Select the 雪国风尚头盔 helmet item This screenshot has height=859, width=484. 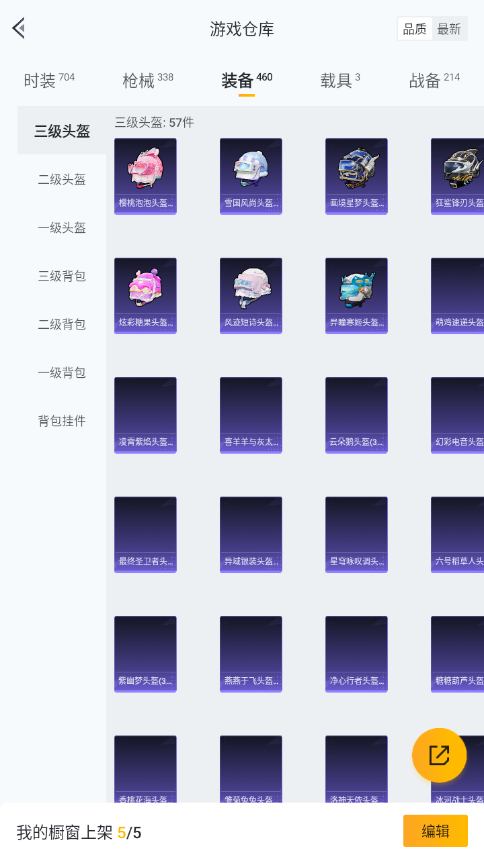[x=251, y=176]
